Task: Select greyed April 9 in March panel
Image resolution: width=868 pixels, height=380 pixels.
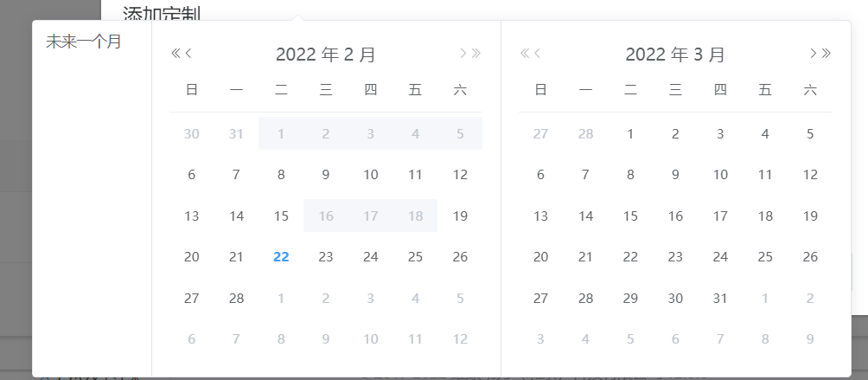Action: click(x=810, y=339)
